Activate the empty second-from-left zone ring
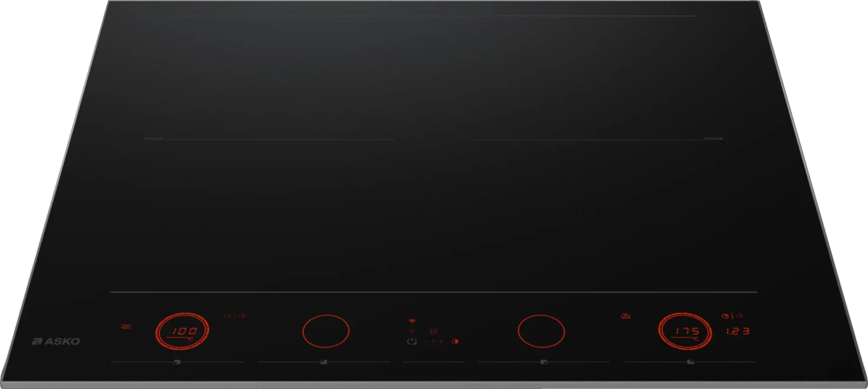This screenshot has height=389, width=868. pyautogui.click(x=326, y=331)
